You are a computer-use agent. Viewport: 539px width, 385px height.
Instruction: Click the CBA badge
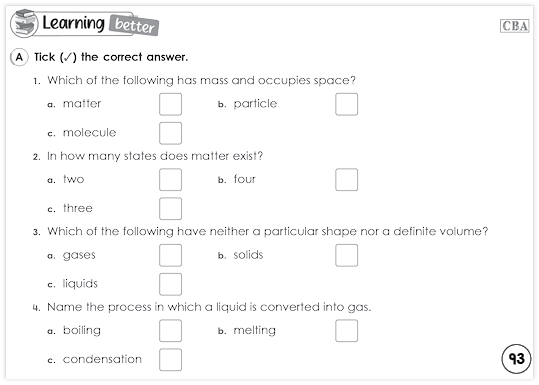click(x=514, y=26)
